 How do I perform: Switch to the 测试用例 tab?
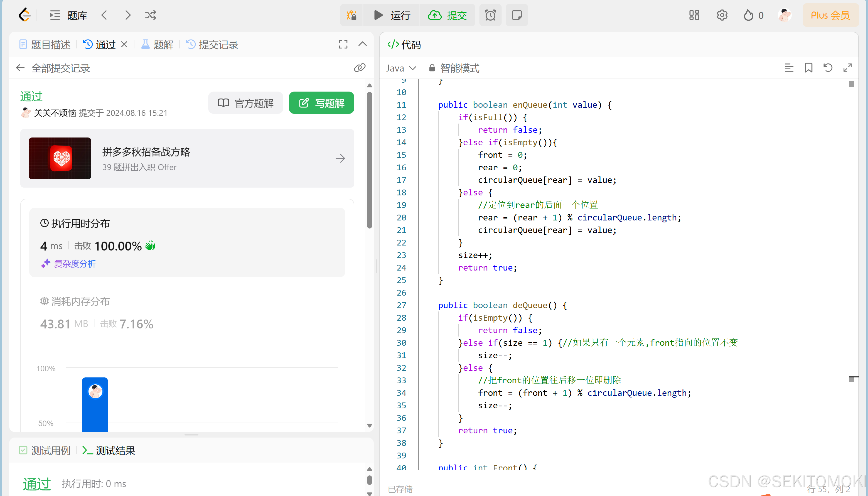pyautogui.click(x=45, y=450)
